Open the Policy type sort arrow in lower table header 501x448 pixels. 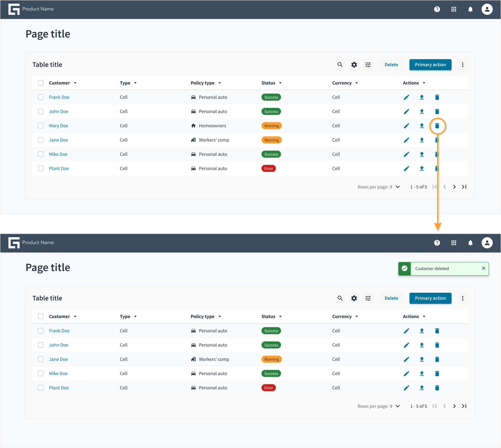[x=220, y=317]
